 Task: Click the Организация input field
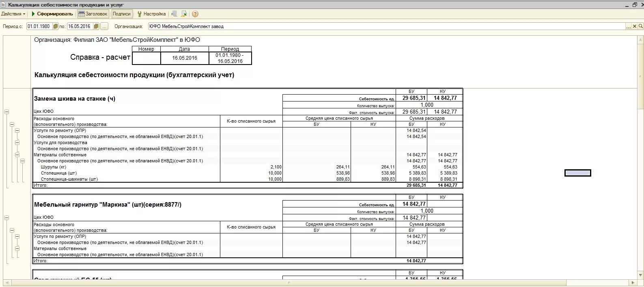coord(386,26)
